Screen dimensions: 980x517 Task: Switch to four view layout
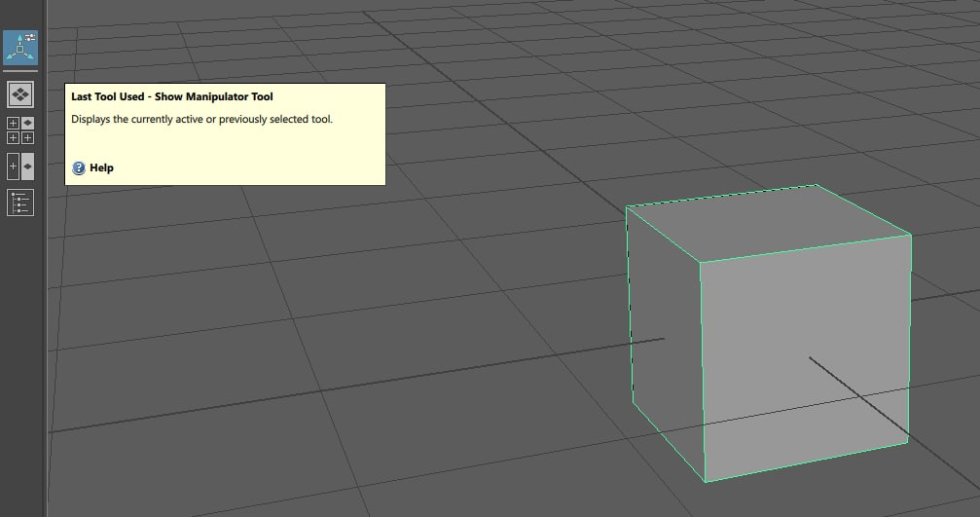[20, 130]
